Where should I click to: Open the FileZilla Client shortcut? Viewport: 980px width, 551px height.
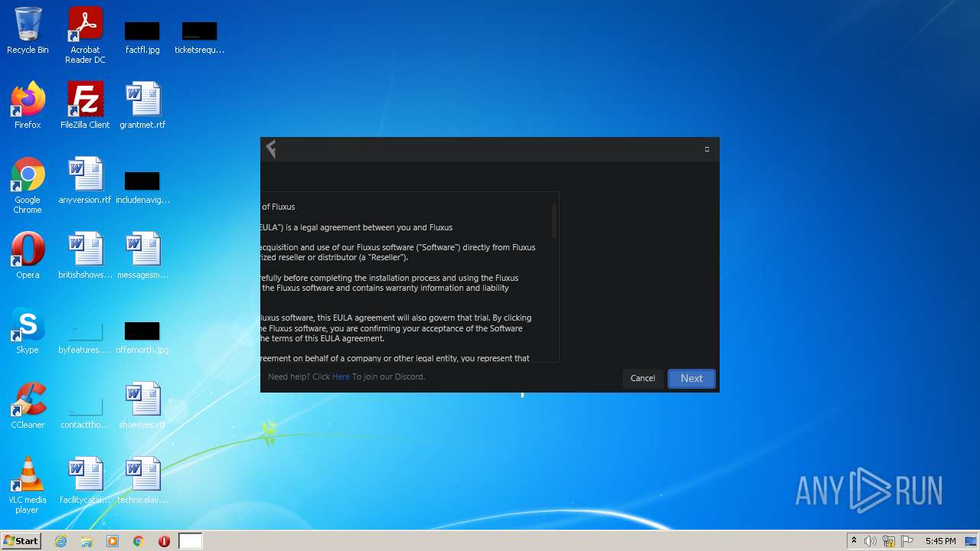85,105
